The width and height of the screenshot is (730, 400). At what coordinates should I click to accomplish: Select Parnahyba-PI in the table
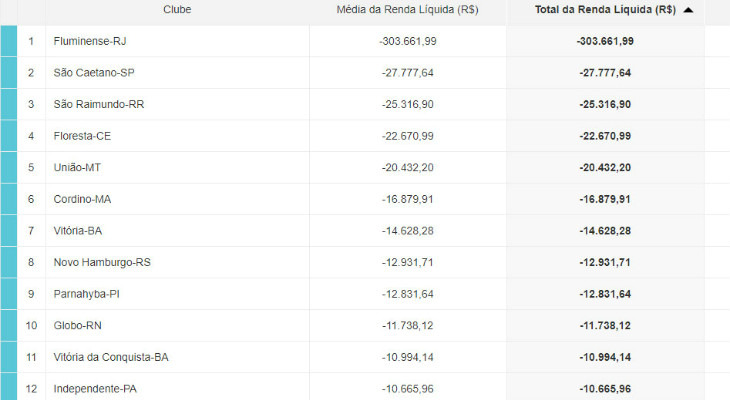pos(85,294)
